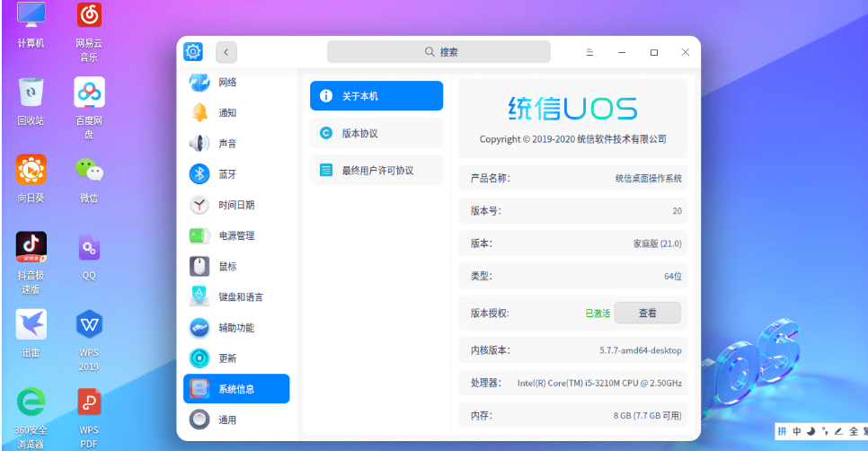Click the back arrow button

click(x=226, y=52)
